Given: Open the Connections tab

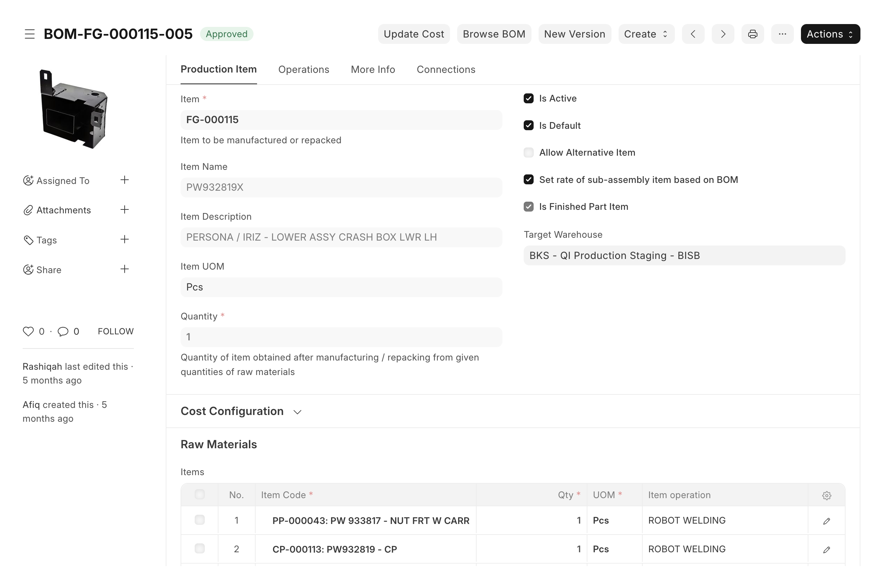Looking at the screenshot, I should click(x=446, y=70).
